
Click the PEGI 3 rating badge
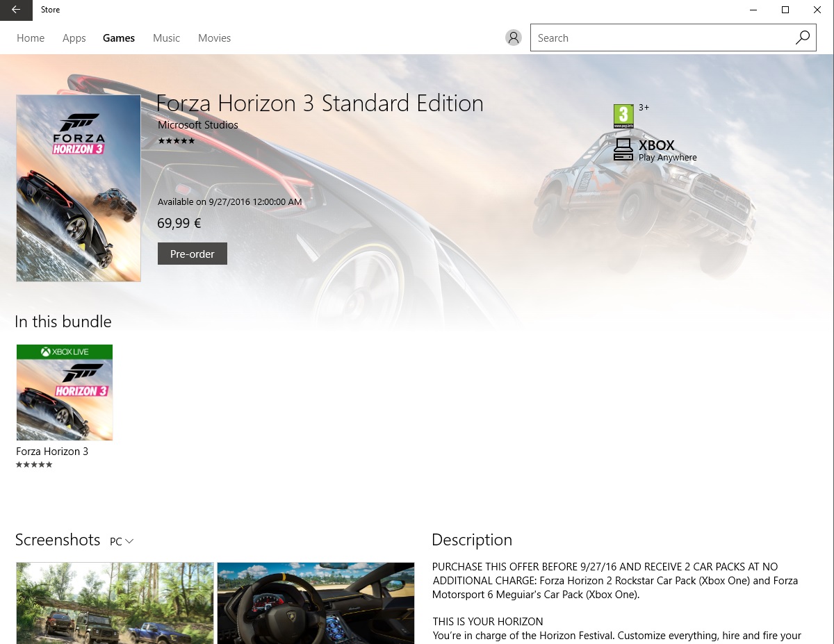coord(623,116)
